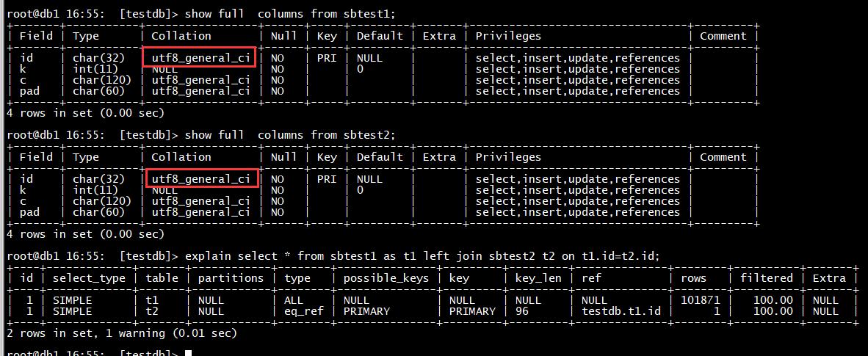
Task: Click the testdb.t1.id ref value
Action: 621,311
